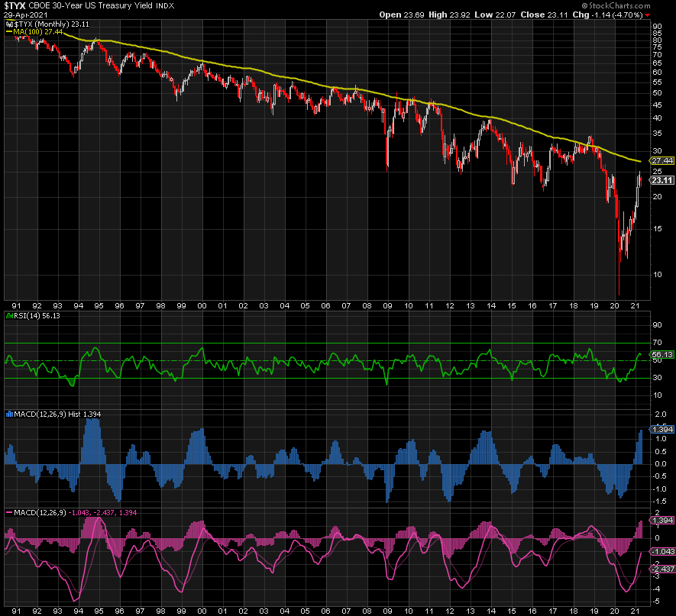Click year 94 on the axis under the price panel
This screenshot has width=676, height=616.
(x=78, y=306)
